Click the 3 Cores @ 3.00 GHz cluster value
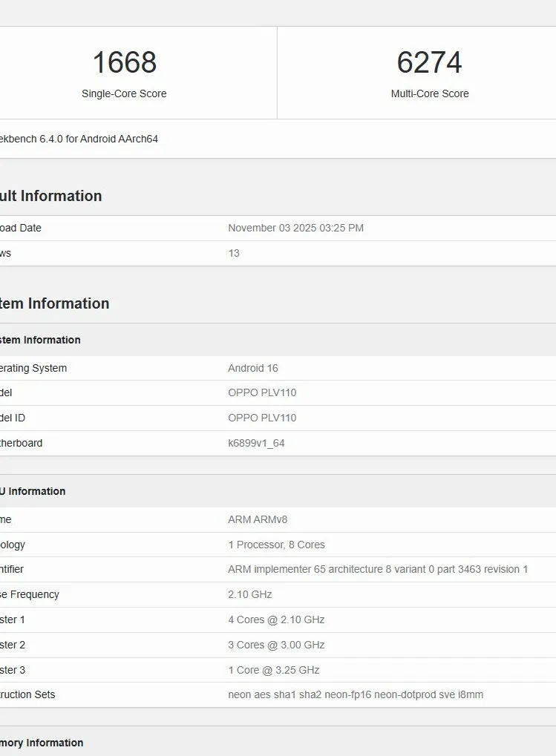This screenshot has width=556, height=756. tap(276, 645)
